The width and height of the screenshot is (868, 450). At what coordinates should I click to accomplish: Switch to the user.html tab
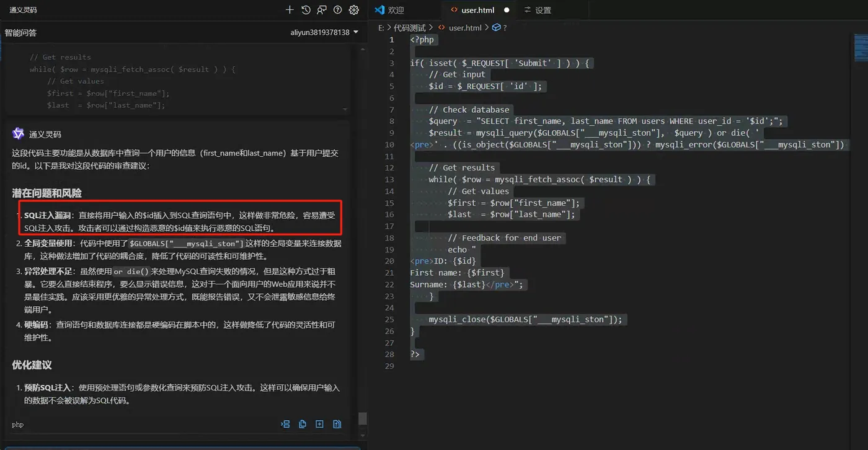tap(478, 10)
